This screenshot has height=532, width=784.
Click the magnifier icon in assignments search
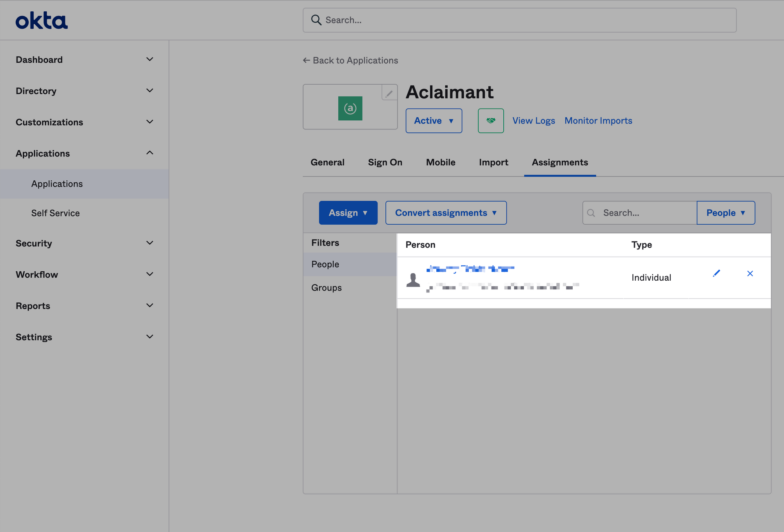[x=591, y=213]
